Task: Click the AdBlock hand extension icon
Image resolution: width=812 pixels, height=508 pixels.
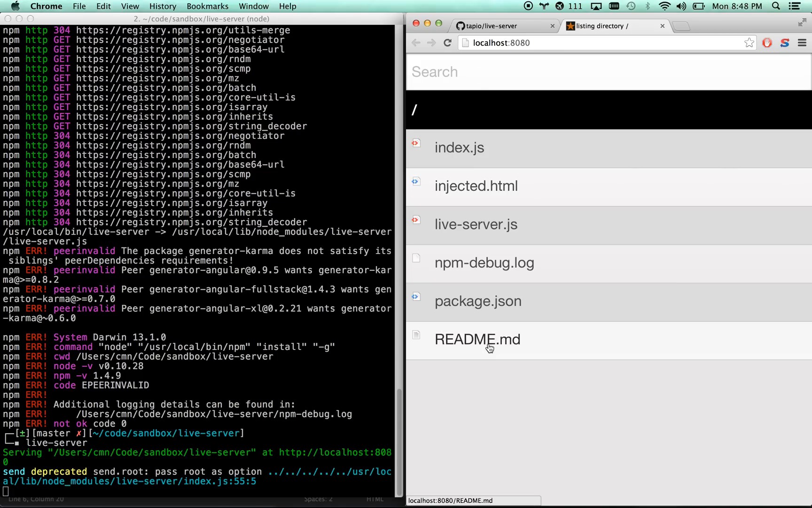Action: [x=767, y=43]
